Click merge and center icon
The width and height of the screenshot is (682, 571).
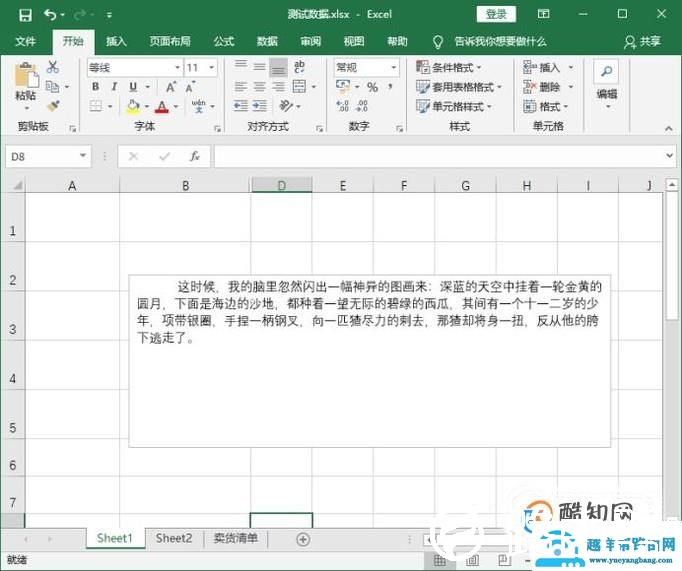299,87
